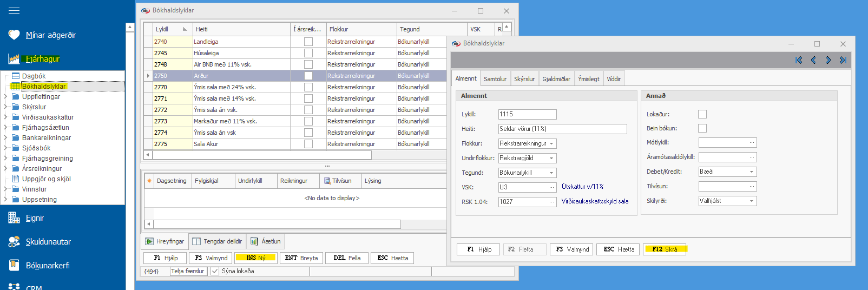Jump to last record arrow icon
Viewport: 868px width, 290px height.
(843, 60)
